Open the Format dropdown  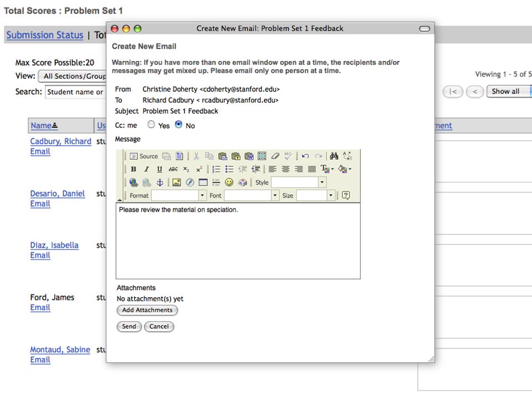coord(179,196)
